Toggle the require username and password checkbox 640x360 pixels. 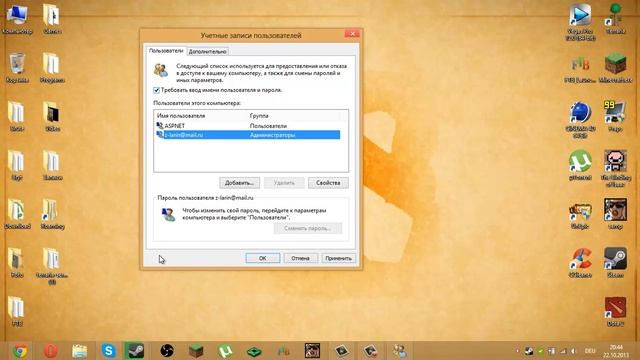tap(156, 90)
